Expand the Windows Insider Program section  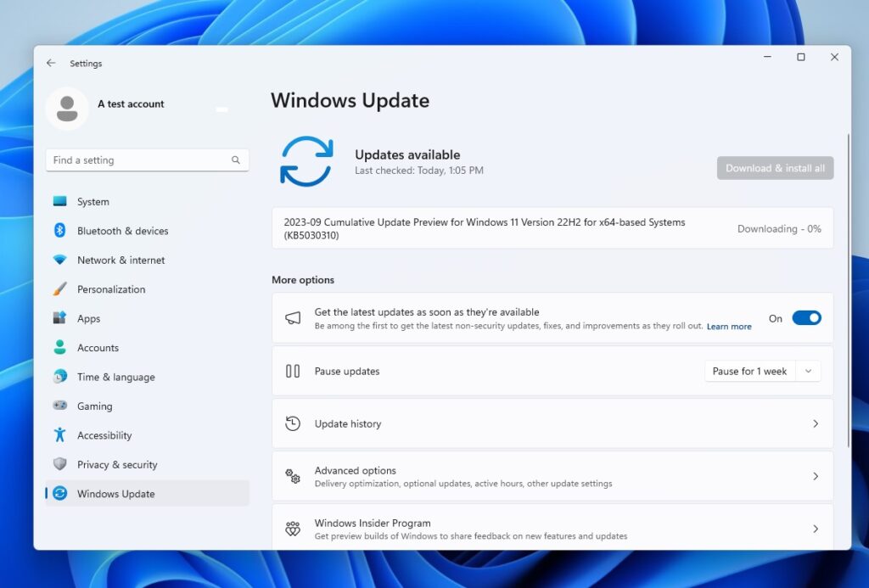[x=552, y=528]
